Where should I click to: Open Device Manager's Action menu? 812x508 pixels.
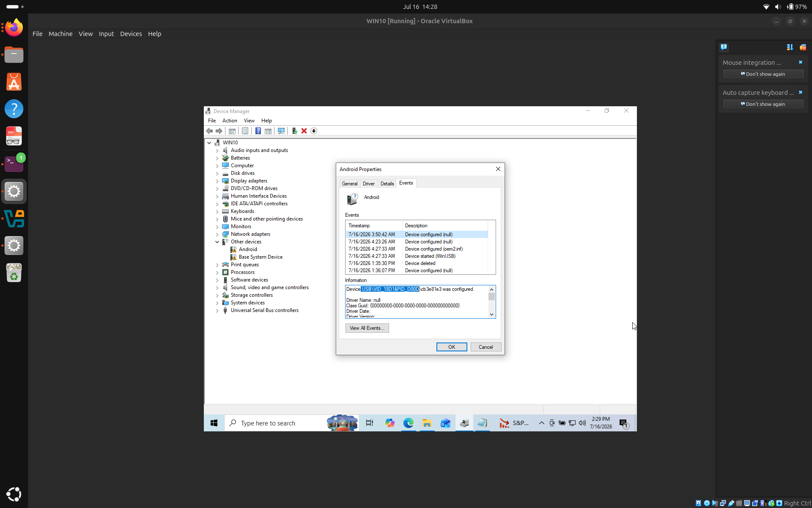(230, 121)
